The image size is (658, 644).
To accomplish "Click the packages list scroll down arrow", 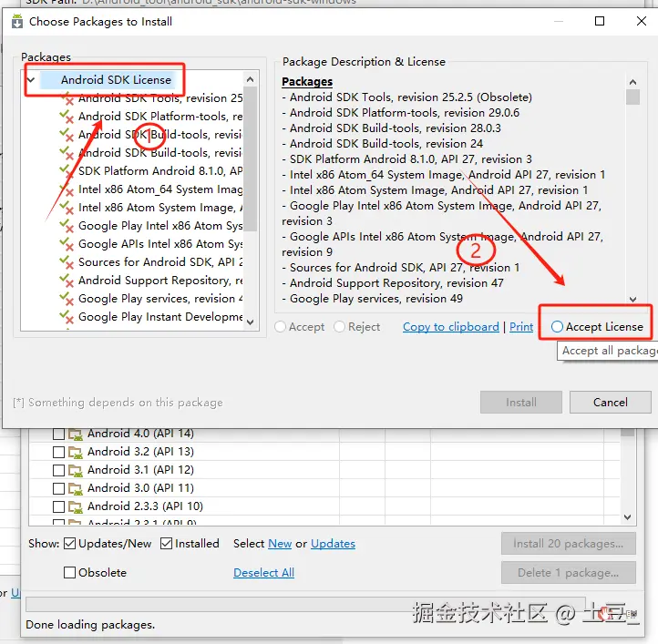I will (251, 322).
